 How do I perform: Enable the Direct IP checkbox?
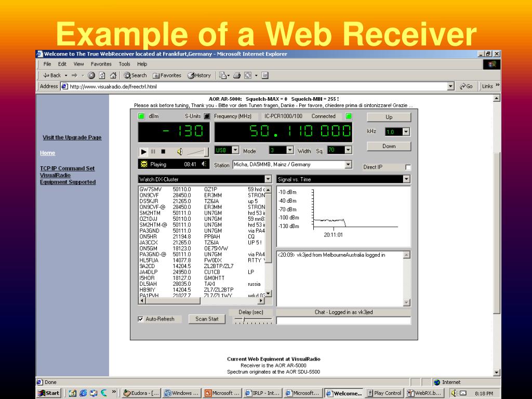click(408, 167)
